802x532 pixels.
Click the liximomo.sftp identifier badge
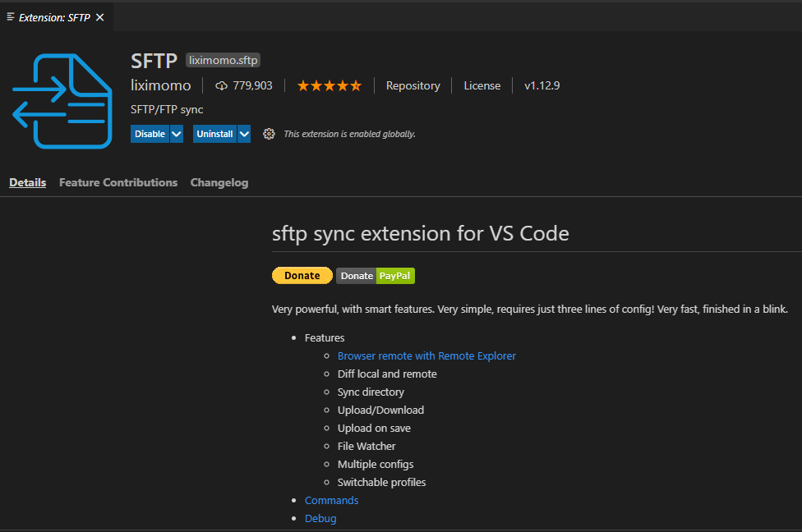[223, 60]
